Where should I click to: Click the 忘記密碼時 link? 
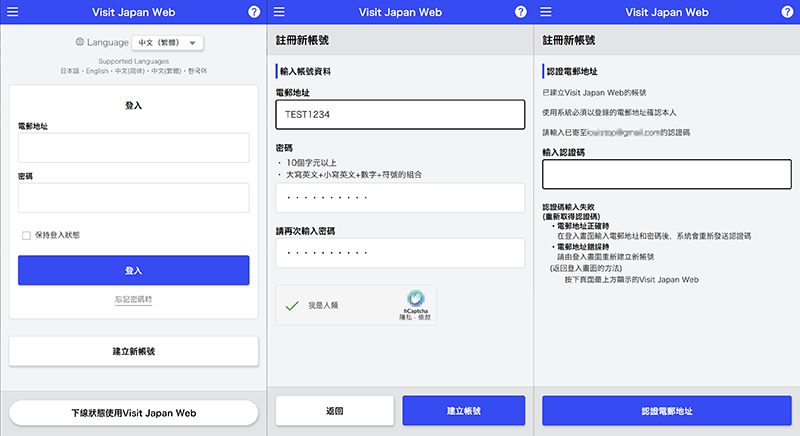(134, 299)
